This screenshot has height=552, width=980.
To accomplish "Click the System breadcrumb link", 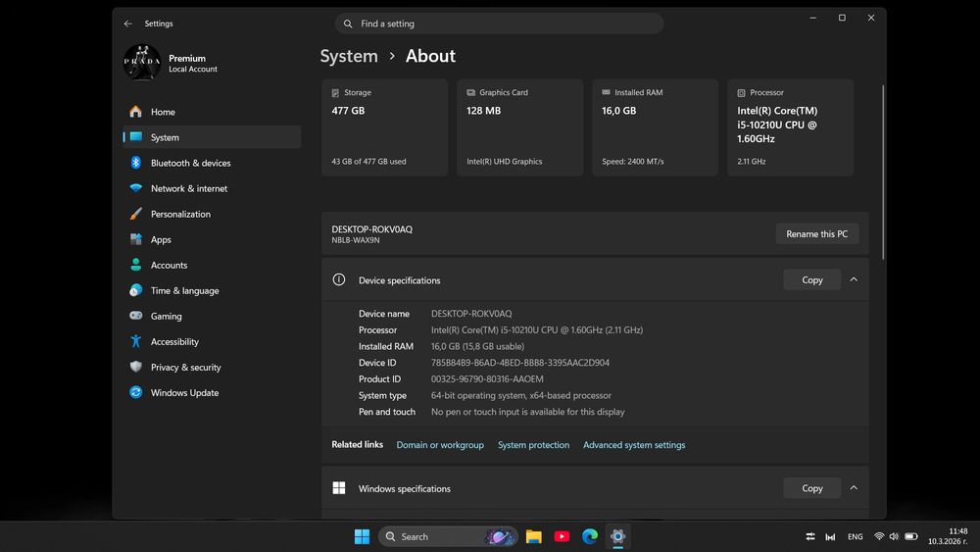I will (349, 56).
